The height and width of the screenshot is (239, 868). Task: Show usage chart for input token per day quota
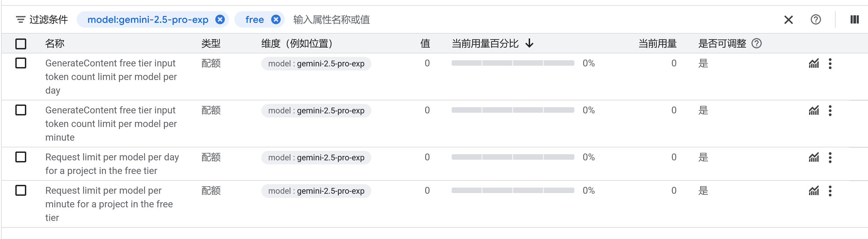[814, 64]
